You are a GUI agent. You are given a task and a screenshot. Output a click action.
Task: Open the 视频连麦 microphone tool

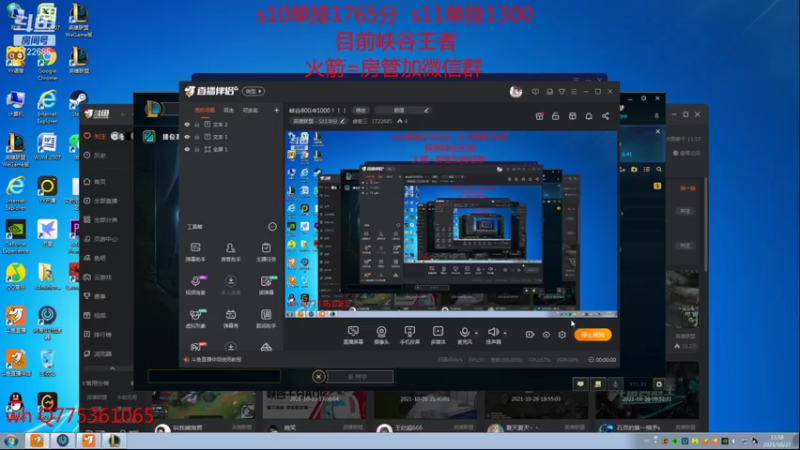pyautogui.click(x=195, y=285)
